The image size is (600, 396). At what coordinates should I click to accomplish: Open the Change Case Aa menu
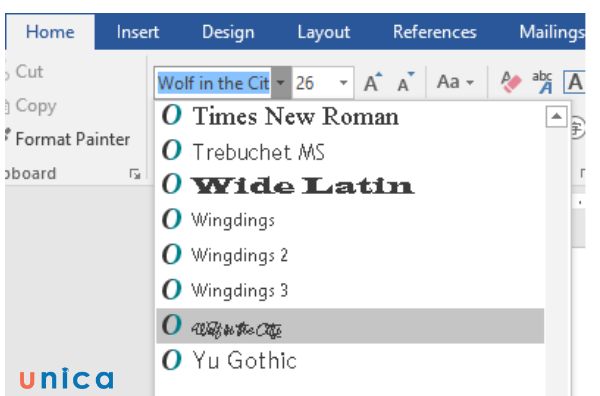coord(455,82)
